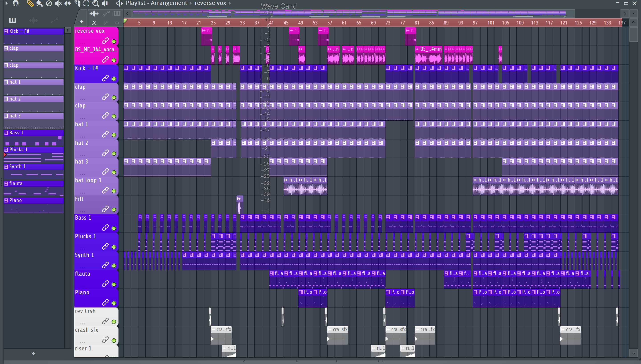This screenshot has height=364, width=641.
Task: Select the Draw pencil tool
Action: point(30,3)
